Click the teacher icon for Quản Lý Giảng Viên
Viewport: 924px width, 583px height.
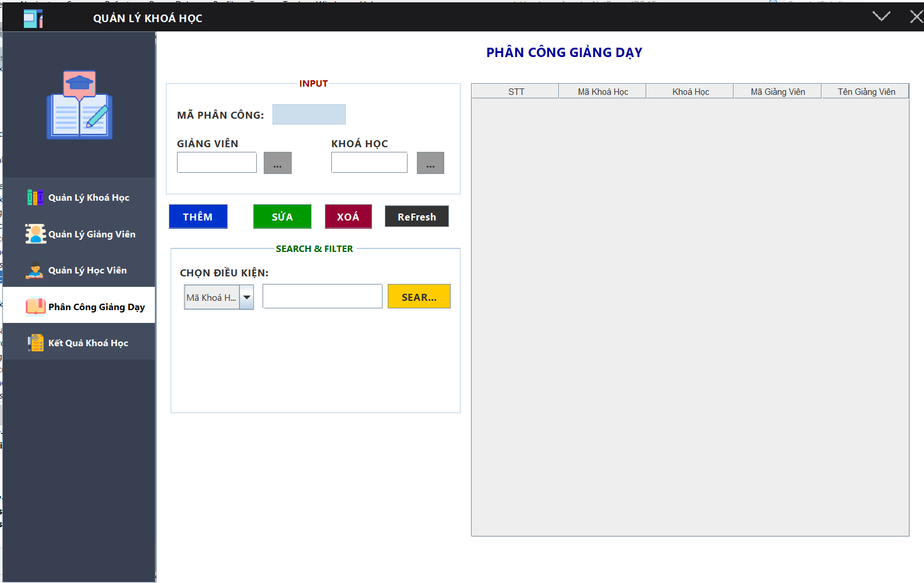(x=35, y=234)
